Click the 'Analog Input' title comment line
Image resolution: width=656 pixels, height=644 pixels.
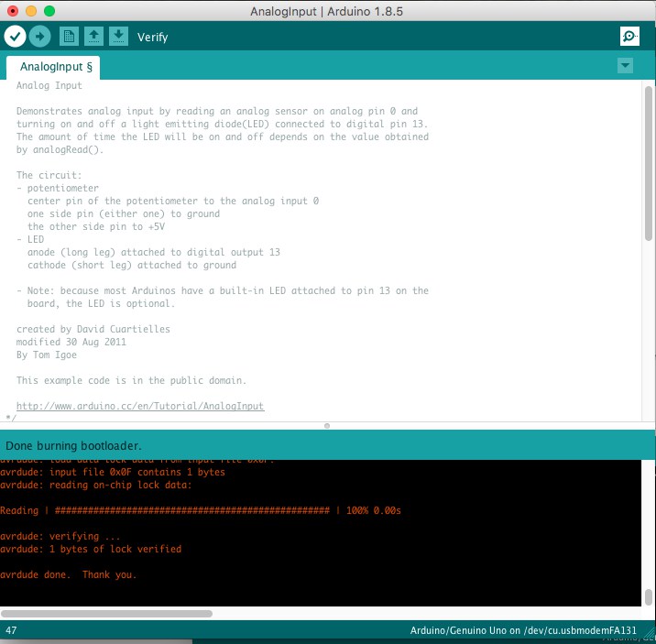click(x=49, y=85)
